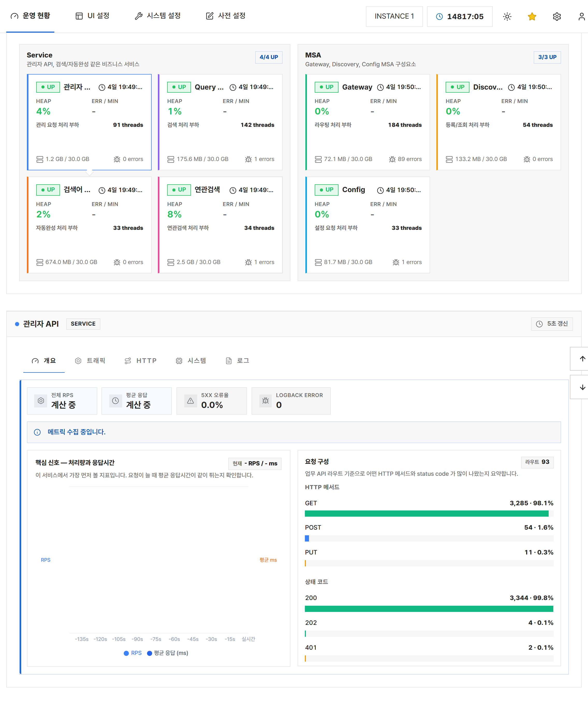Click storage icon beside 81.7 MB / 30.0 GB

[318, 262]
